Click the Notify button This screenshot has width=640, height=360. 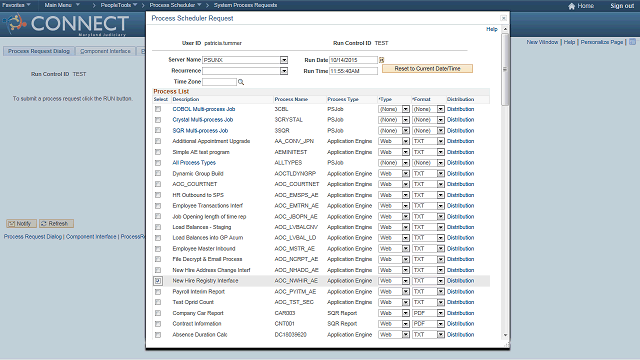tap(21, 224)
